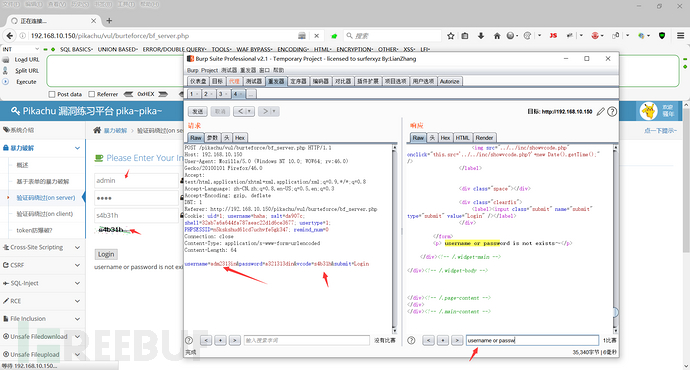This screenshot has width=690, height=370.
Task: Go to Firefox home page icon
Action: pyautogui.click(x=497, y=36)
